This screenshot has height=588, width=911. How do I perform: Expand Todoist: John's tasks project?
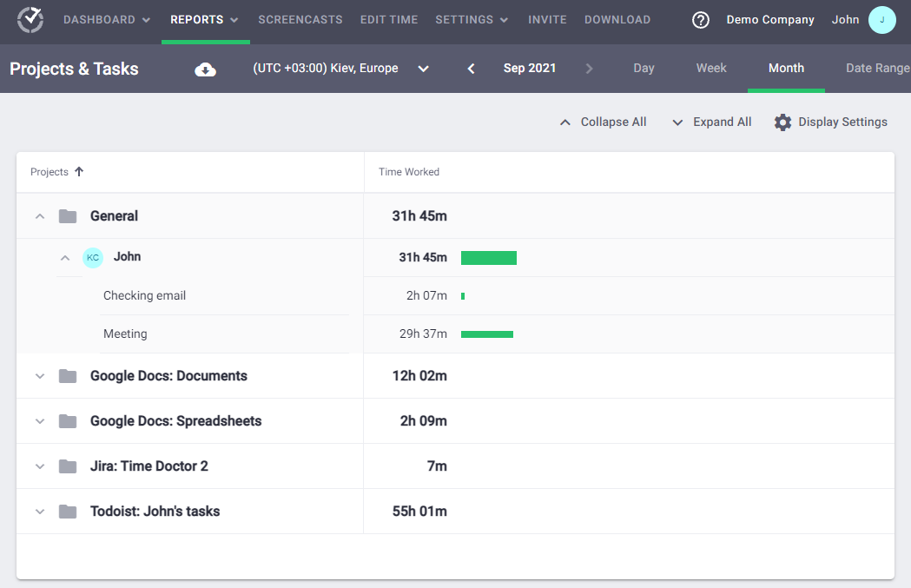39,512
